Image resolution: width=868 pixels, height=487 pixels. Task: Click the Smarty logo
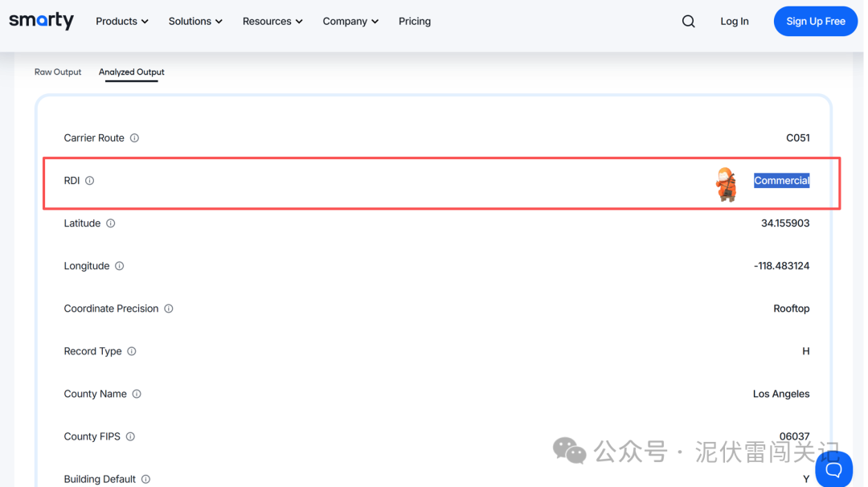click(x=42, y=20)
